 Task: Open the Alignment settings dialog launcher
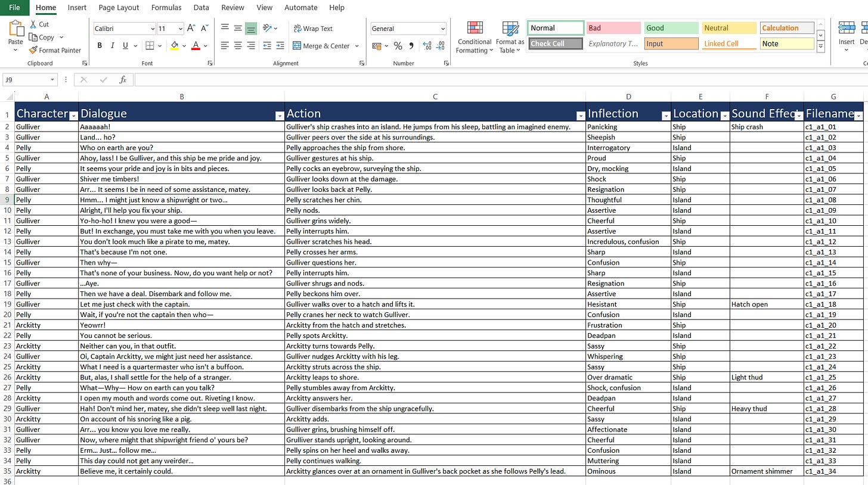point(362,63)
